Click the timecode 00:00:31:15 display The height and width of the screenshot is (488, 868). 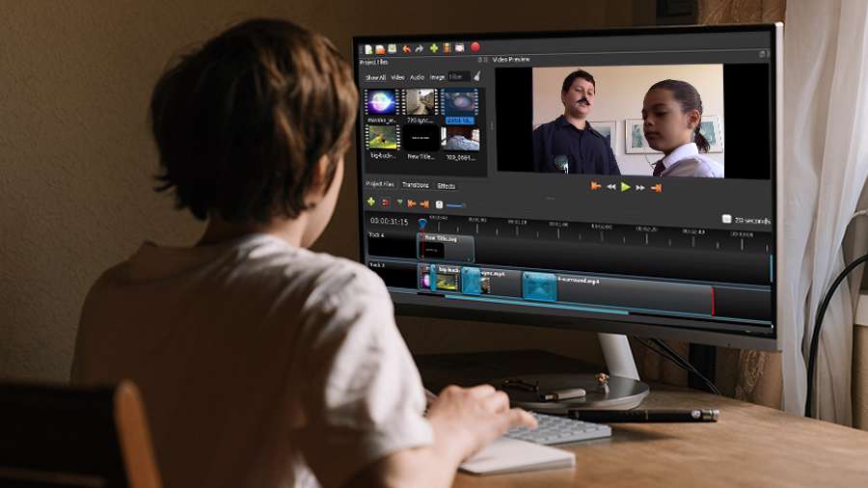(389, 221)
